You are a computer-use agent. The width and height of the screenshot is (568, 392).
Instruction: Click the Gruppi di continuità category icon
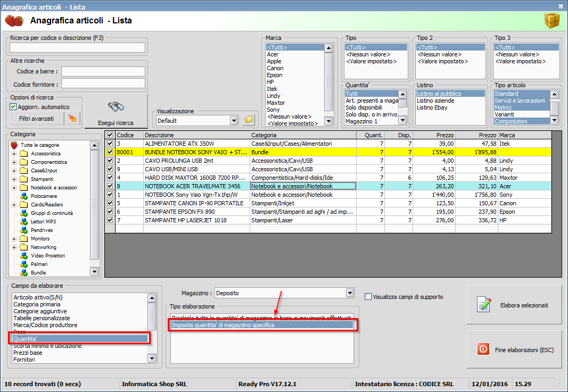24,213
